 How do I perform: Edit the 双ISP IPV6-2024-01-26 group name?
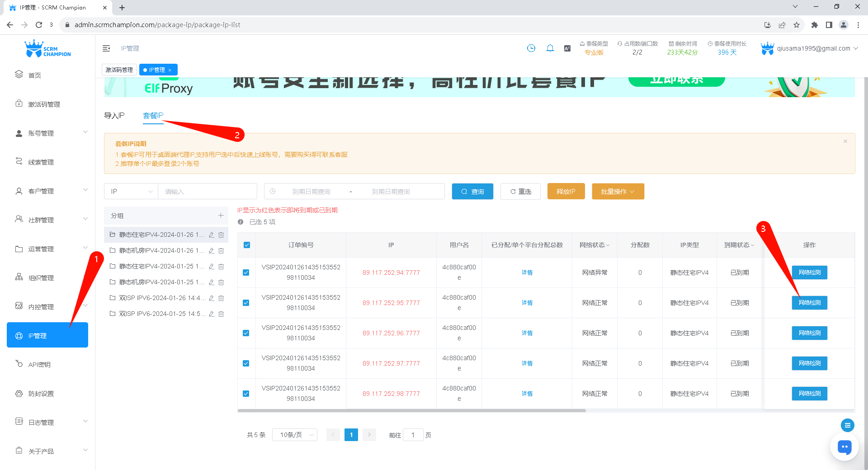[211, 298]
